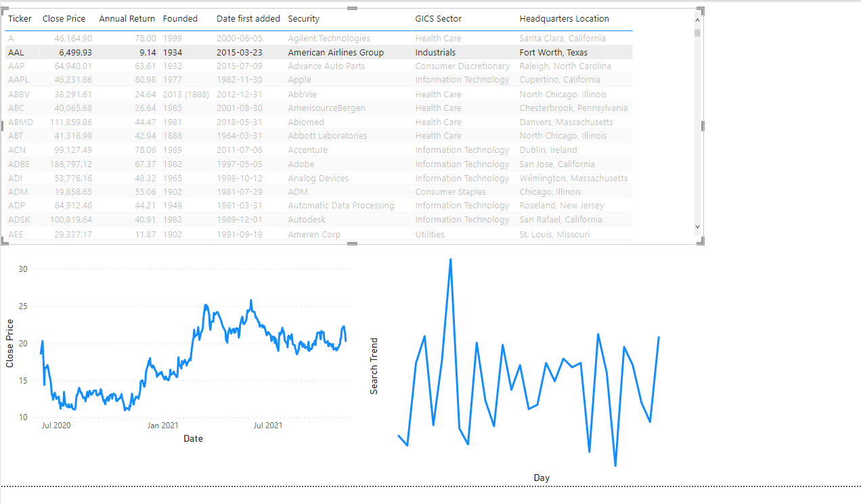Click AmerisourceBergen security name
Image resolution: width=861 pixels, height=504 pixels.
326,108
